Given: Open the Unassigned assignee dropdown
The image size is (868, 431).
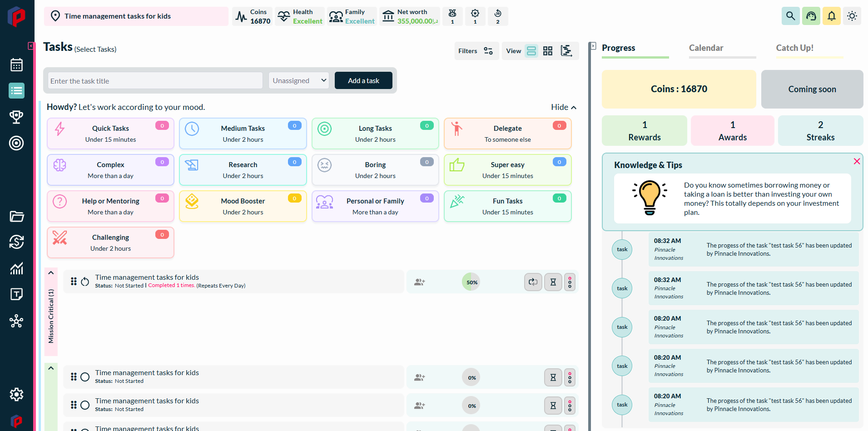Looking at the screenshot, I should coord(299,80).
